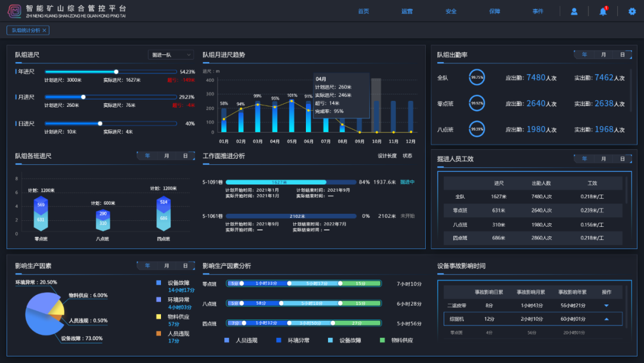Expand the 二运皮带 row arrow
Screen dimensions: 644x363
[x=606, y=306]
